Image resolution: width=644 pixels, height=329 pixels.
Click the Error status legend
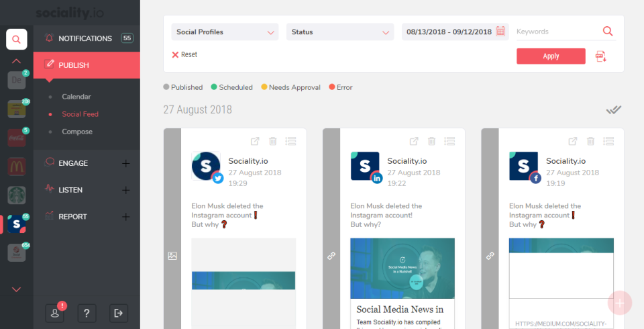[x=341, y=87]
